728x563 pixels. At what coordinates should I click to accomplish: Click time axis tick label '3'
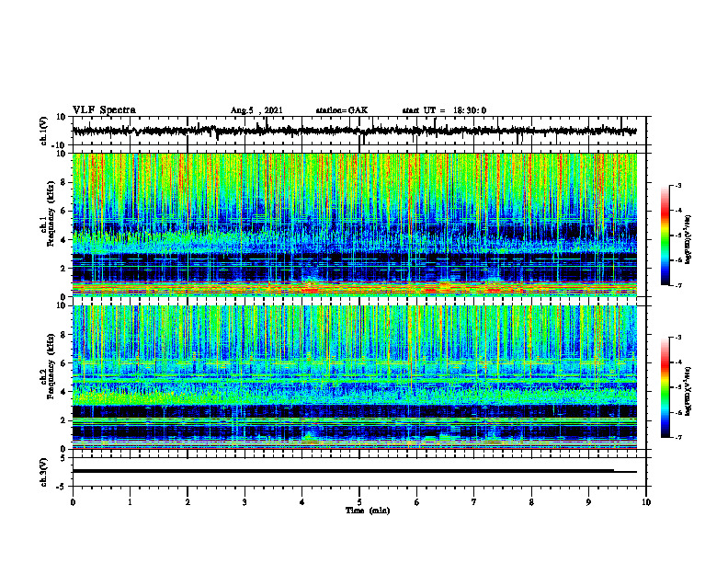click(245, 502)
